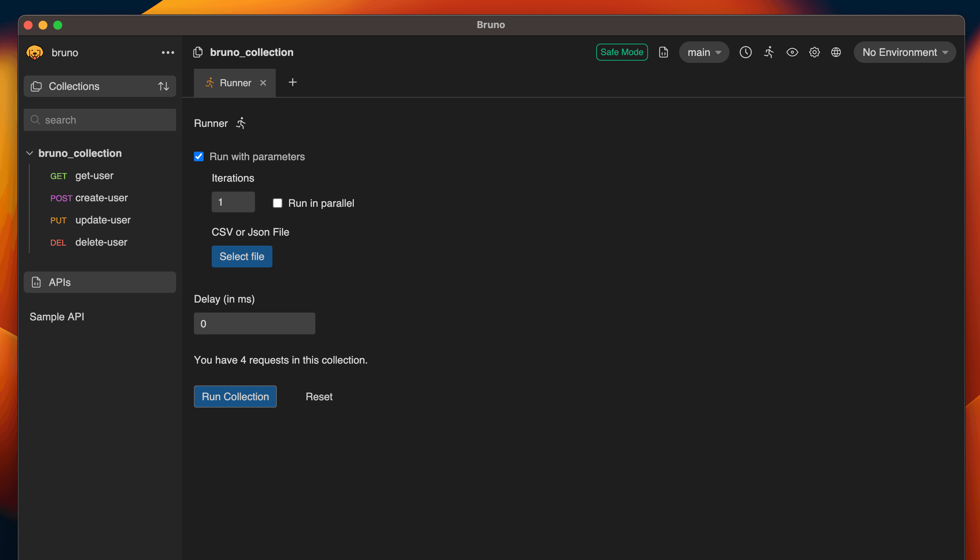Click the 'CSV or Json File' label
Image resolution: width=980 pixels, height=560 pixels.
click(x=250, y=232)
